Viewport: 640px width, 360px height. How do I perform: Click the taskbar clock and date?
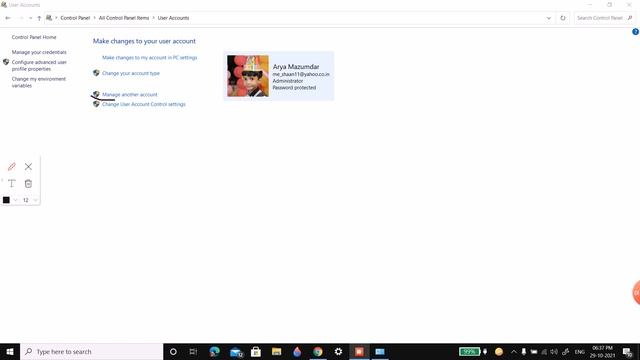[602, 351]
